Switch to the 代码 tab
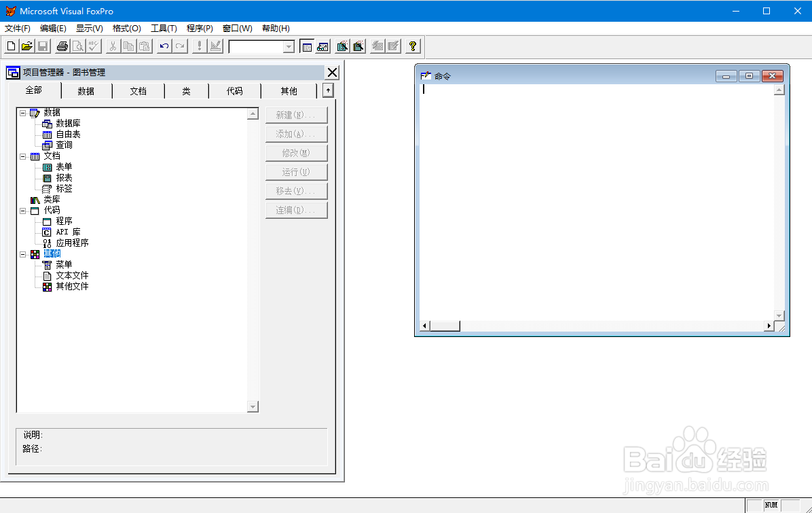The image size is (812, 513). pos(235,91)
